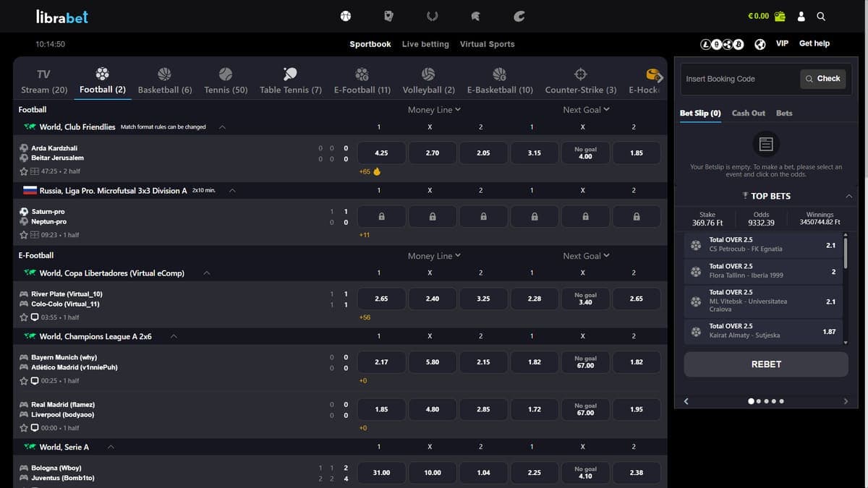Focus the Insert Booking Code field

(740, 79)
